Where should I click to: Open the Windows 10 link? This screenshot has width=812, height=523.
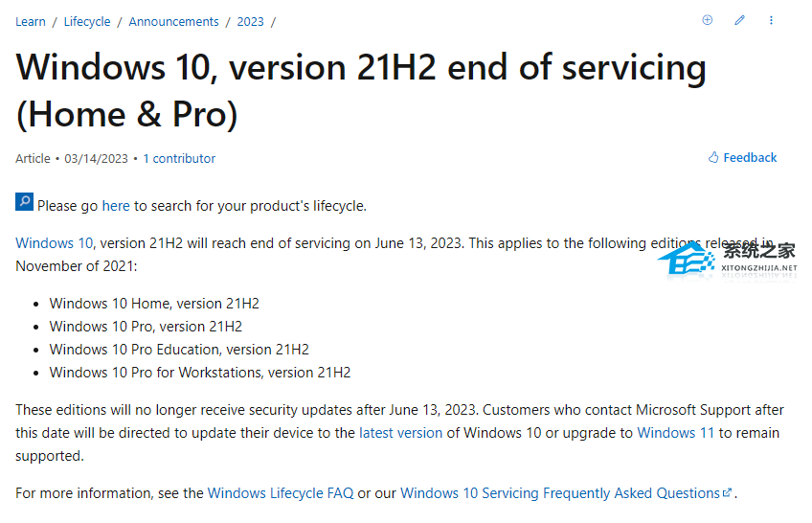pyautogui.click(x=55, y=242)
